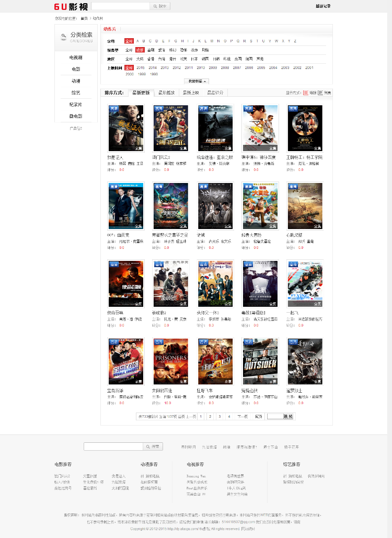Click 尾页 last page button
Viewport: 392px width, 538px height.
click(259, 417)
